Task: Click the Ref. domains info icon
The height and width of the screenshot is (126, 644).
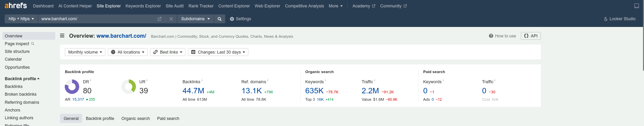Action: (x=267, y=80)
